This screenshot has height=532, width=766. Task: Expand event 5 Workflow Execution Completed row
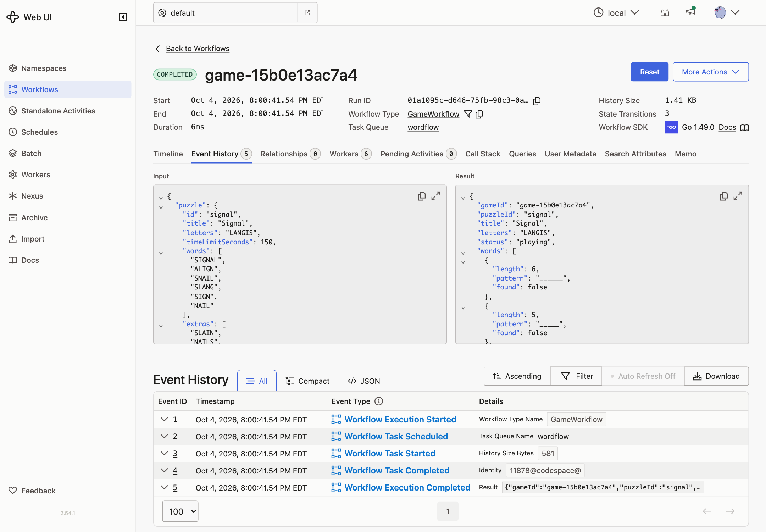tap(164, 487)
